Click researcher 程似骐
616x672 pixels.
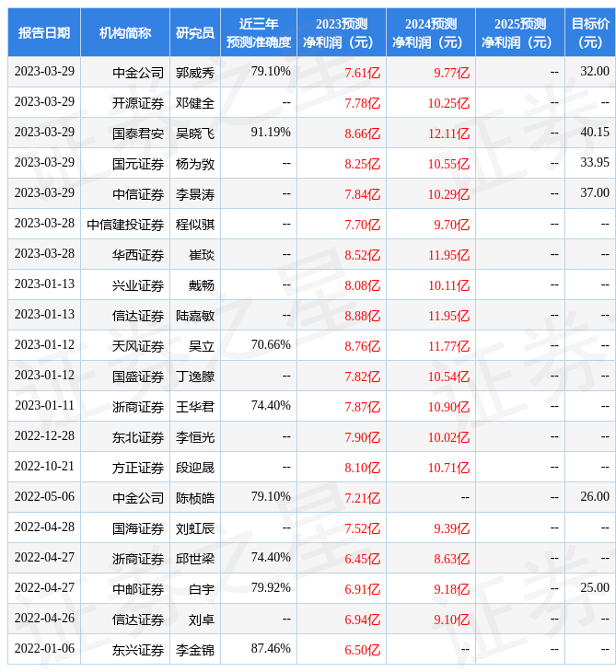(195, 225)
